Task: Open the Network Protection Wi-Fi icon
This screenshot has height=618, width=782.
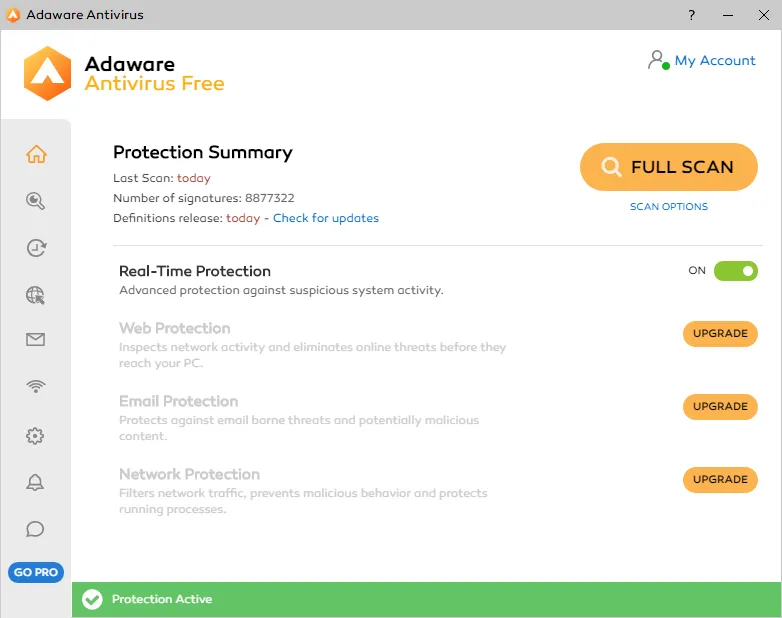Action: (x=36, y=387)
